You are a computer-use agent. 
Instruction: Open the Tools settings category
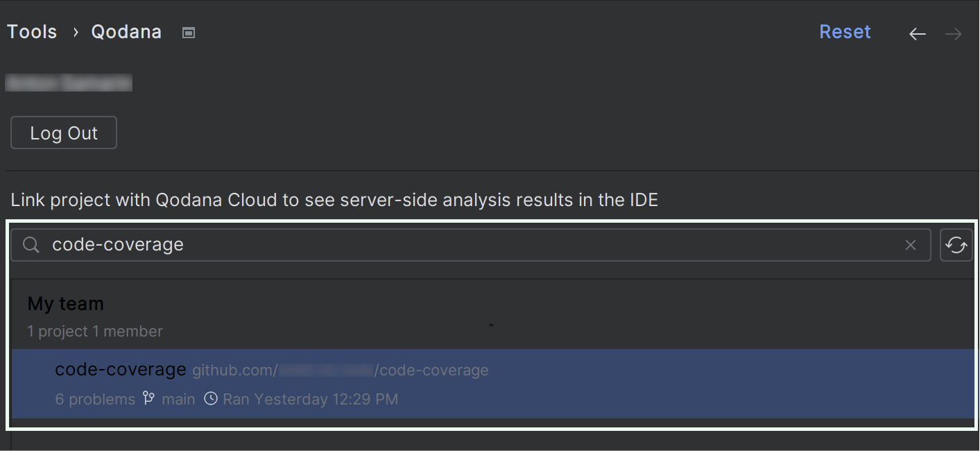[x=31, y=31]
